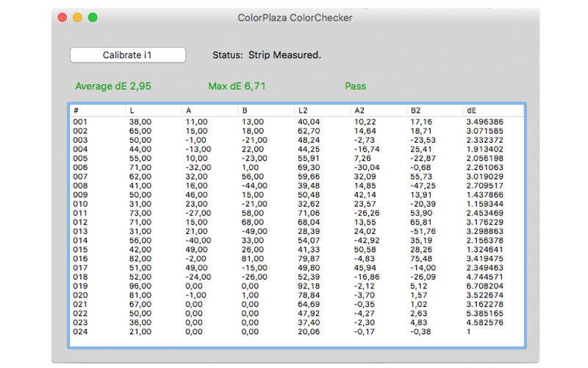Click dE value 1.324641
This screenshot has height=368, width=588.
click(485, 250)
